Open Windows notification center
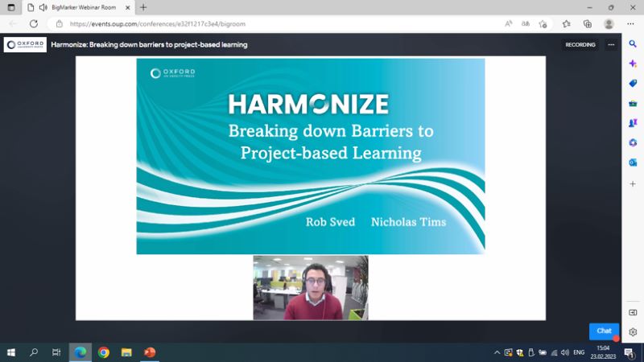This screenshot has width=644, height=362. tap(630, 352)
